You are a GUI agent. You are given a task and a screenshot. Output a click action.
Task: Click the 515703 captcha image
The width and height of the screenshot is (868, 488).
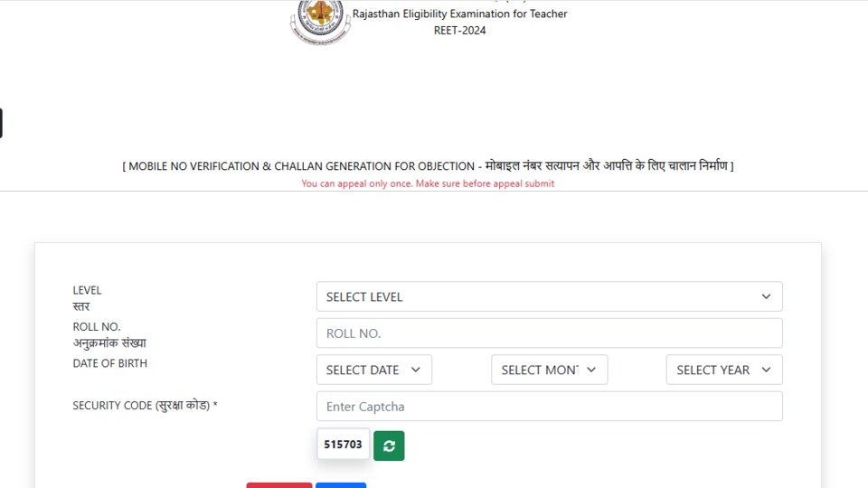pos(344,445)
